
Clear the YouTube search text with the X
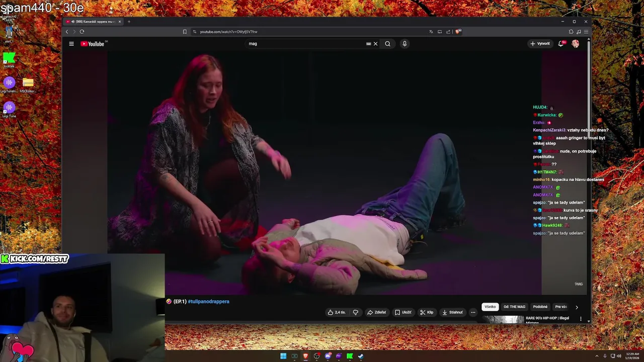(x=375, y=44)
